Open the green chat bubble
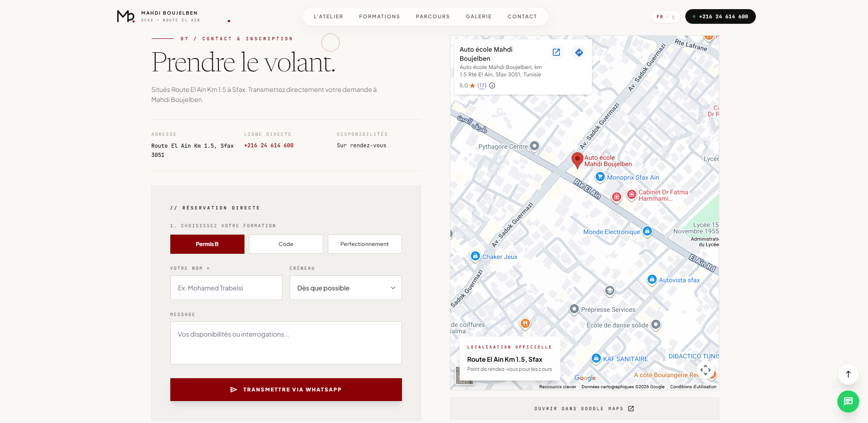 pos(848,402)
